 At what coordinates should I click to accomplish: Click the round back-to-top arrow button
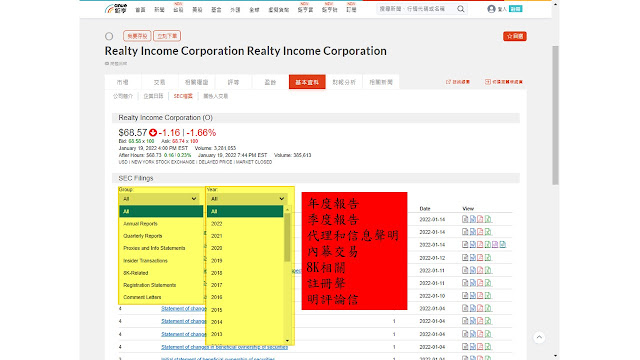click(539, 337)
